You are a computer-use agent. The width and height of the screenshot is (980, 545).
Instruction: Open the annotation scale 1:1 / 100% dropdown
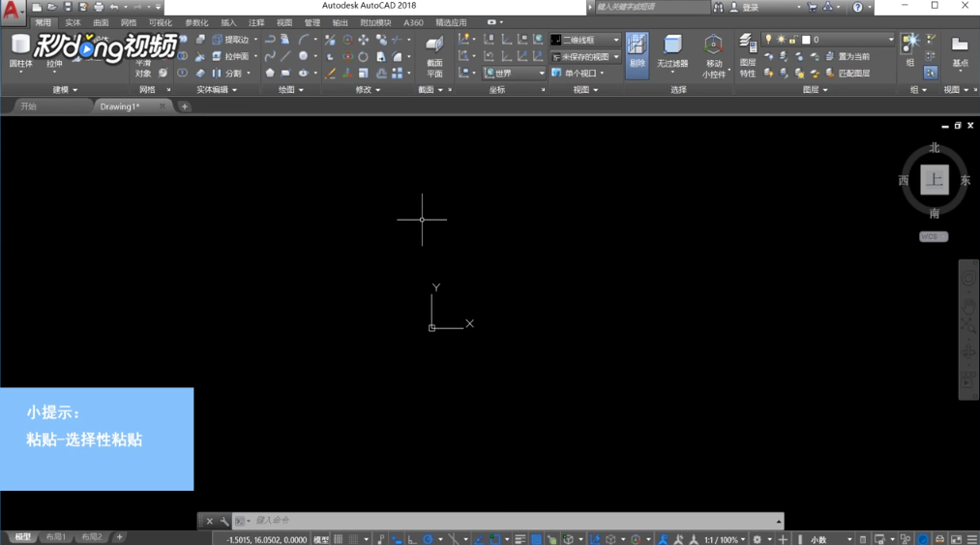tap(725, 539)
